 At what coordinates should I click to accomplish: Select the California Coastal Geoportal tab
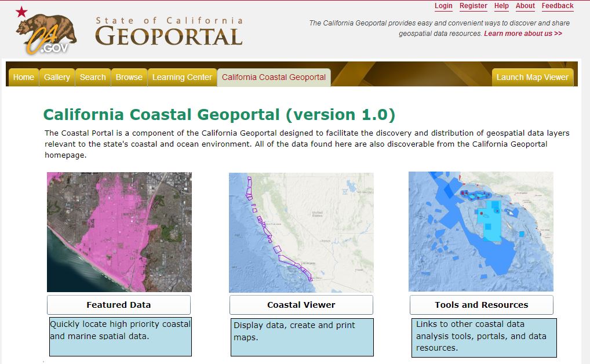(x=274, y=77)
